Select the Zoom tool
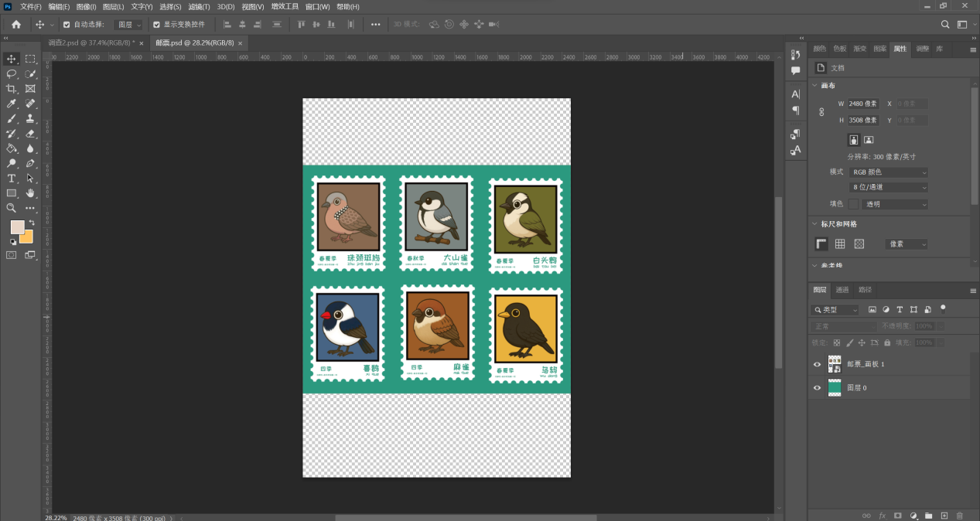Screen dimensions: 980x521 click(12, 208)
